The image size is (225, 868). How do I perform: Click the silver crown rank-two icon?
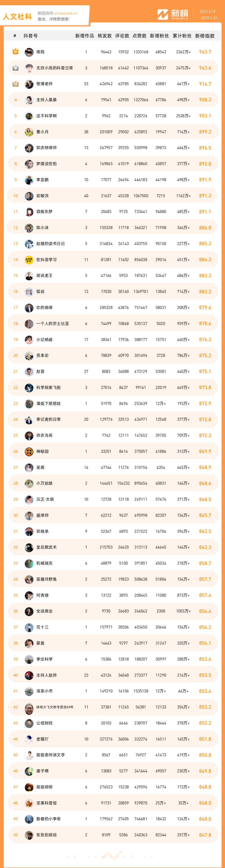[15, 68]
